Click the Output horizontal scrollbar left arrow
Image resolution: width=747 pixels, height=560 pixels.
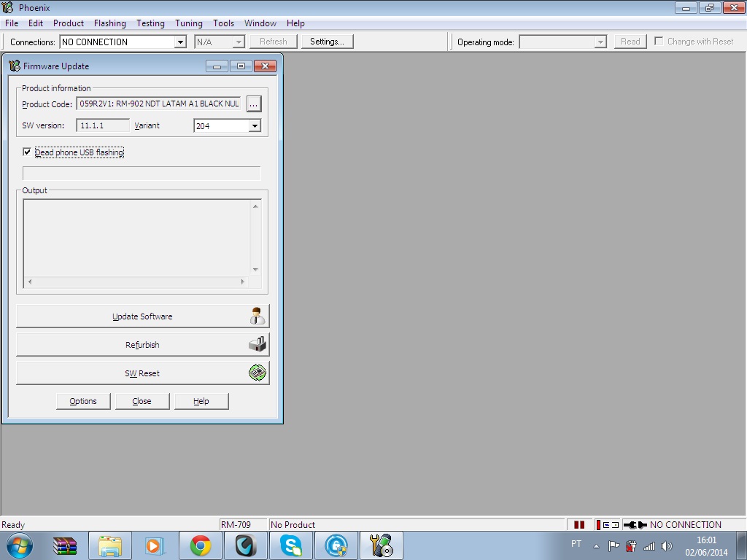[x=30, y=281]
